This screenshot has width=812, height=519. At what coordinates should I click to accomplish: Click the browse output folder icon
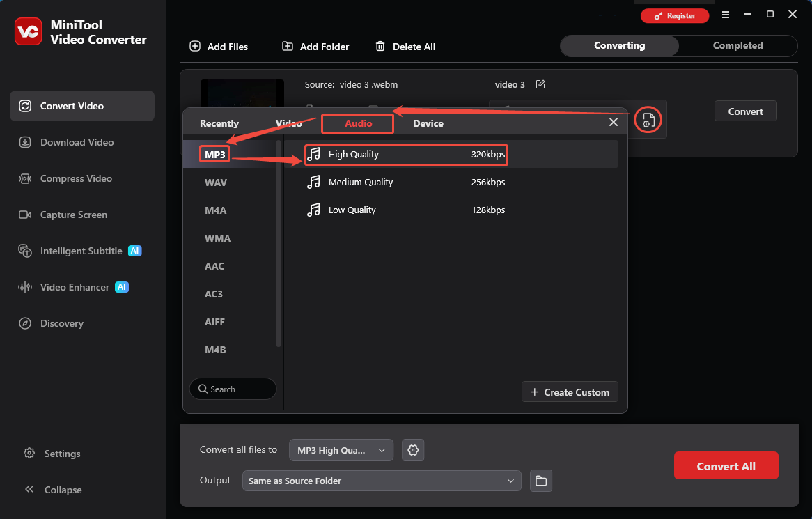click(541, 481)
